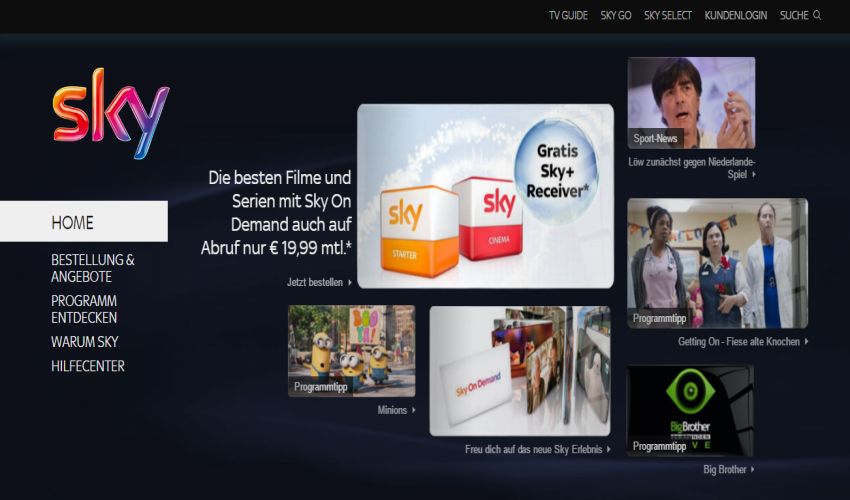Open Warum Sky in the sidebar
850x500 pixels.
[x=85, y=342]
